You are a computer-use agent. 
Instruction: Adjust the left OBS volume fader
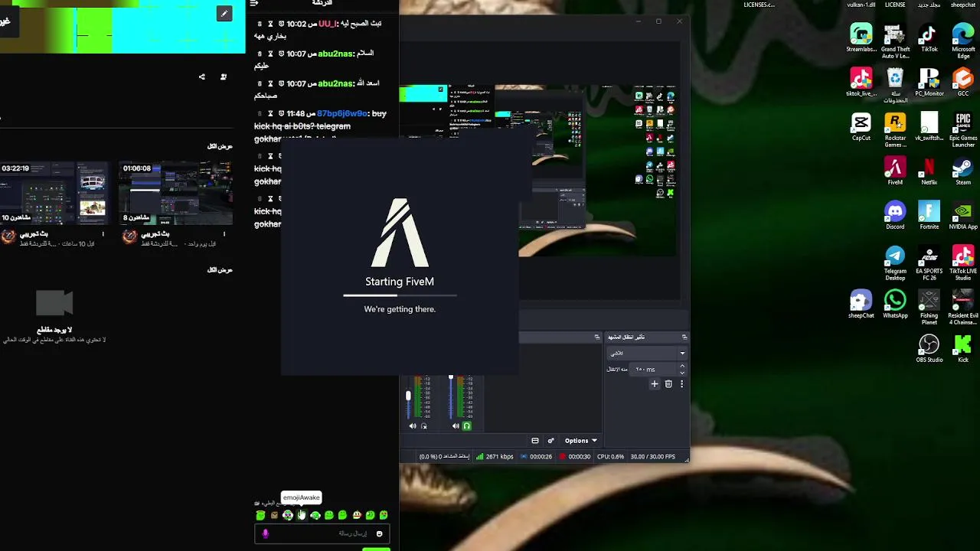click(408, 396)
